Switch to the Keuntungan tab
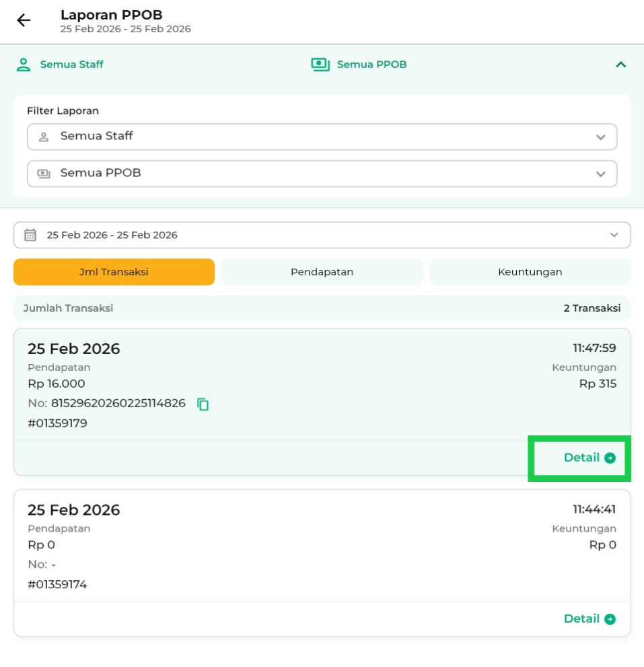644x667 pixels. (530, 272)
